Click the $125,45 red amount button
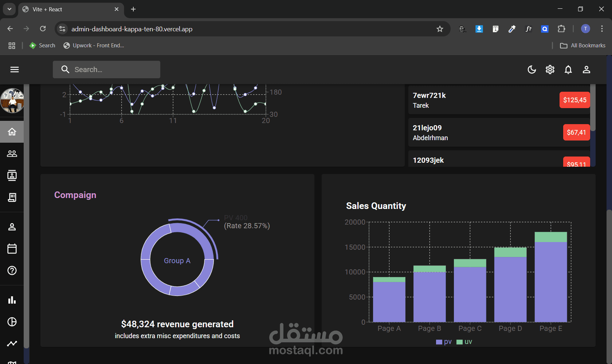Image resolution: width=612 pixels, height=364 pixels. pyautogui.click(x=575, y=100)
